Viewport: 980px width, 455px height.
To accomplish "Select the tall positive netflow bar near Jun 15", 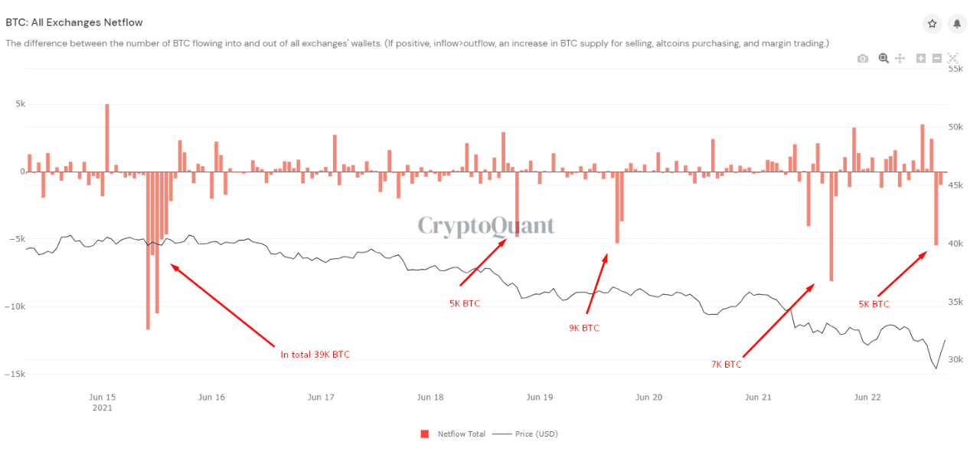I will (106, 138).
